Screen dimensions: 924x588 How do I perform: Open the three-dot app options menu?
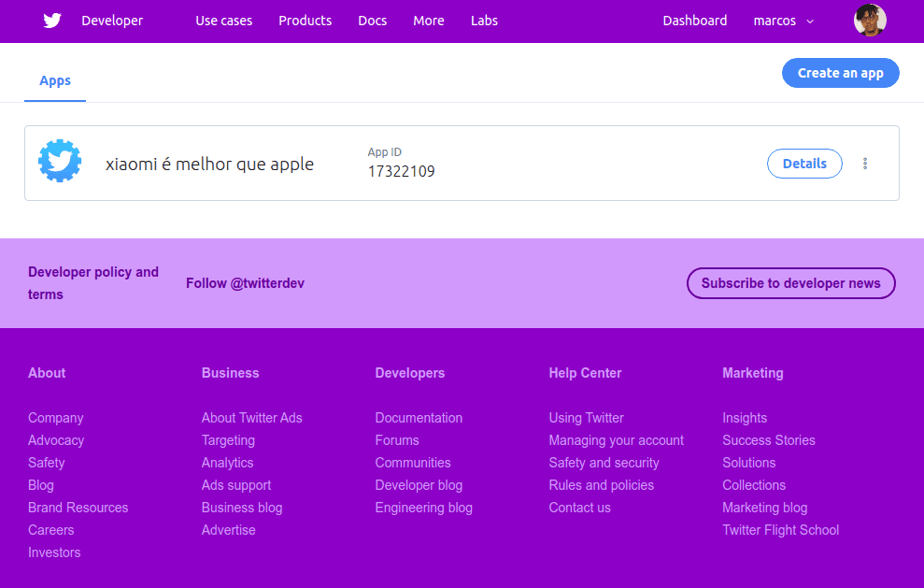click(x=865, y=164)
